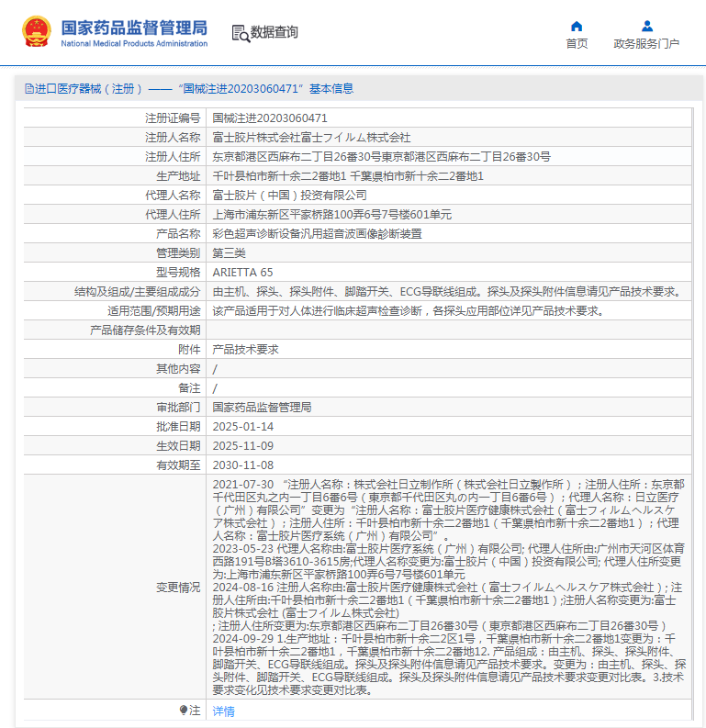Open the 数据查询 page label

pos(275,32)
